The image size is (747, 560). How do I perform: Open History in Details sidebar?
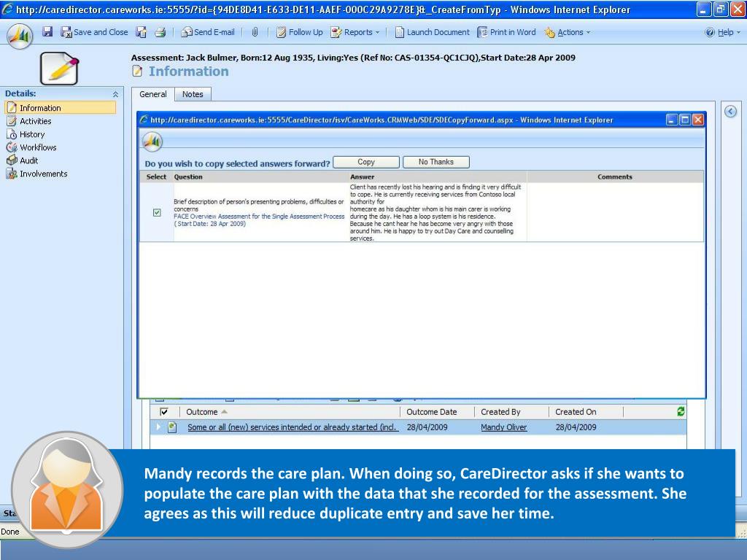(26, 134)
